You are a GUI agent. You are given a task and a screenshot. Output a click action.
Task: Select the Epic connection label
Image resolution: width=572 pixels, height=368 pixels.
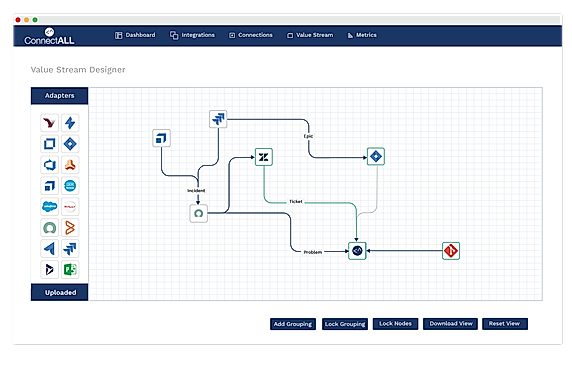coord(308,136)
